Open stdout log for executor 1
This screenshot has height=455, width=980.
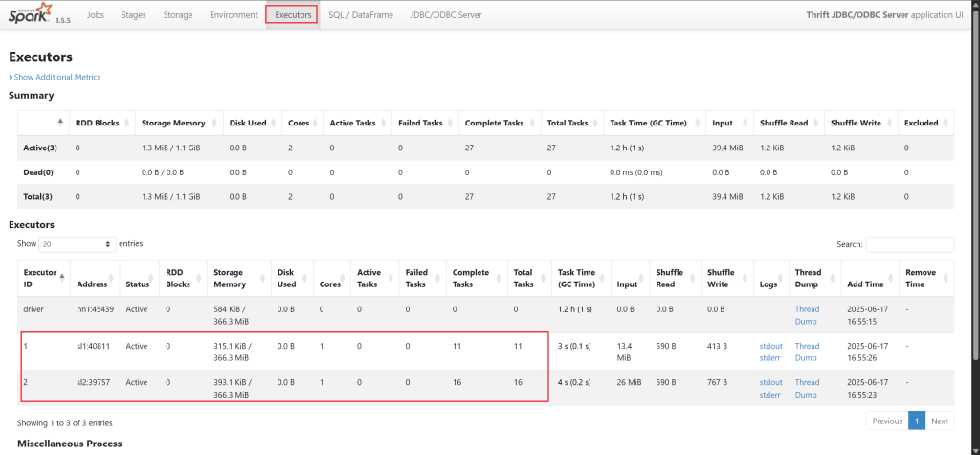(770, 346)
